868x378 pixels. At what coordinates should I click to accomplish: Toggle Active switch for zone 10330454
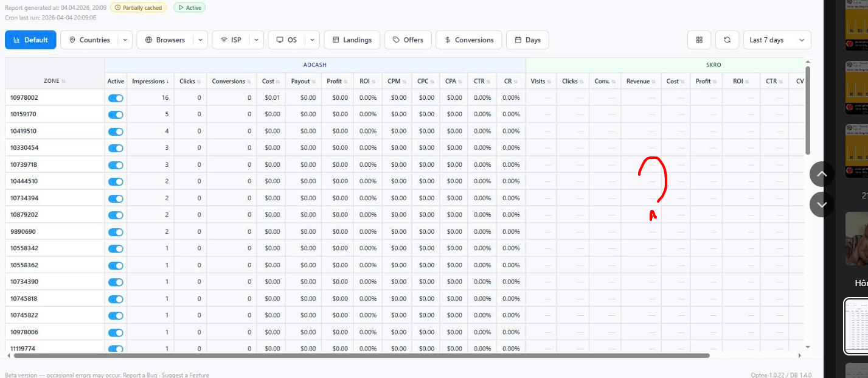coord(116,148)
